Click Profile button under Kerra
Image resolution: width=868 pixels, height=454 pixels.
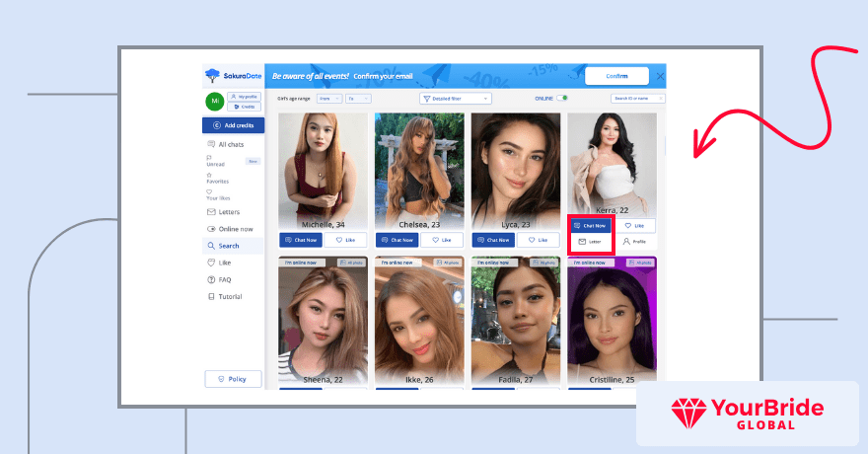pos(634,242)
